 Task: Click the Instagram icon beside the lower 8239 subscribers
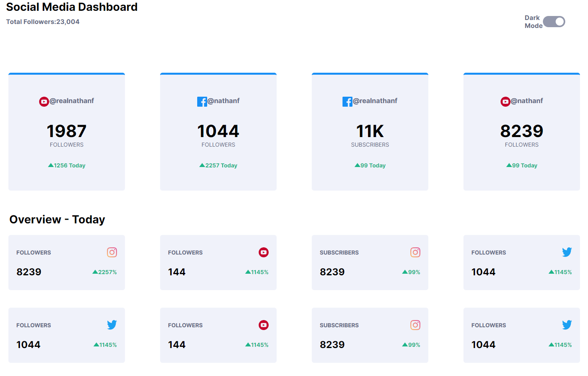415,325
